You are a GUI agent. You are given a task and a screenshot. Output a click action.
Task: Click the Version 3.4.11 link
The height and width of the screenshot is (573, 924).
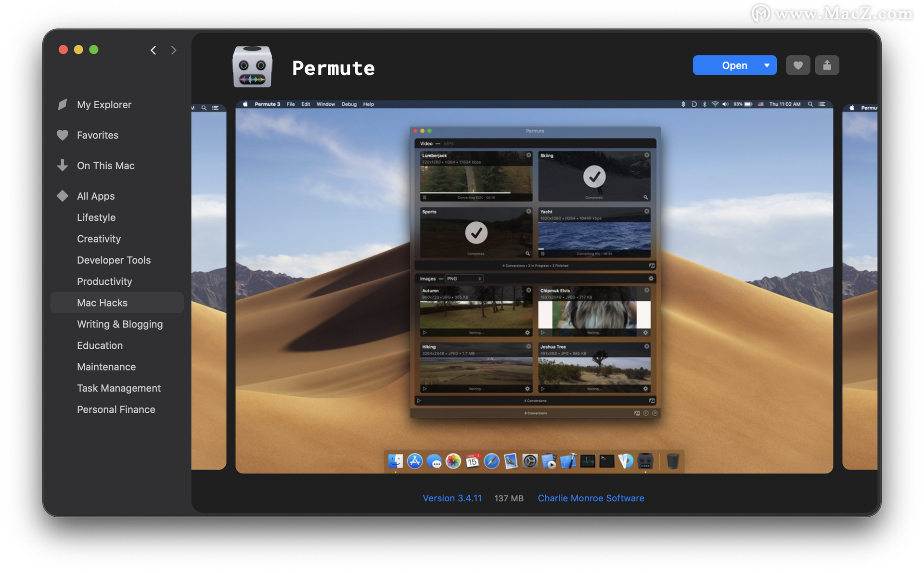pyautogui.click(x=452, y=498)
